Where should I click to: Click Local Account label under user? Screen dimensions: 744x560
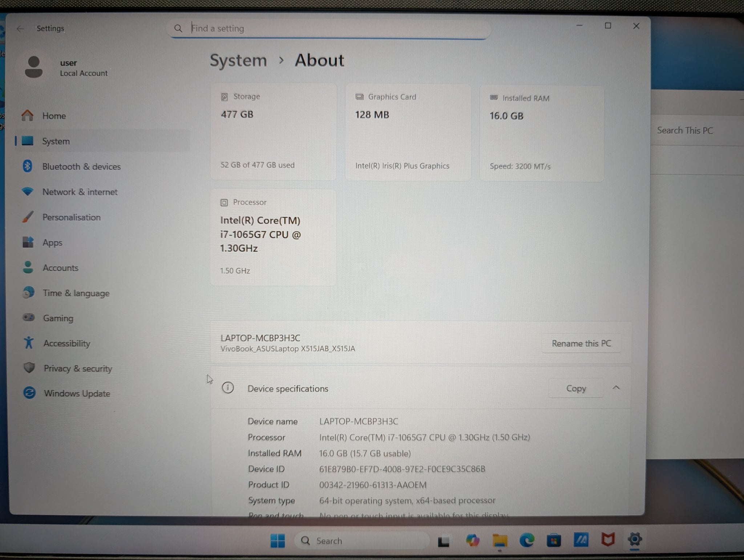[84, 73]
